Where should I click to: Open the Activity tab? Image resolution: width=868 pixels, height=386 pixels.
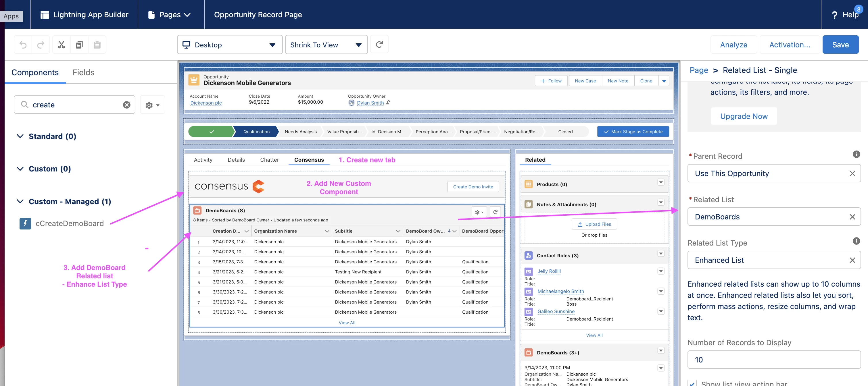(x=203, y=160)
